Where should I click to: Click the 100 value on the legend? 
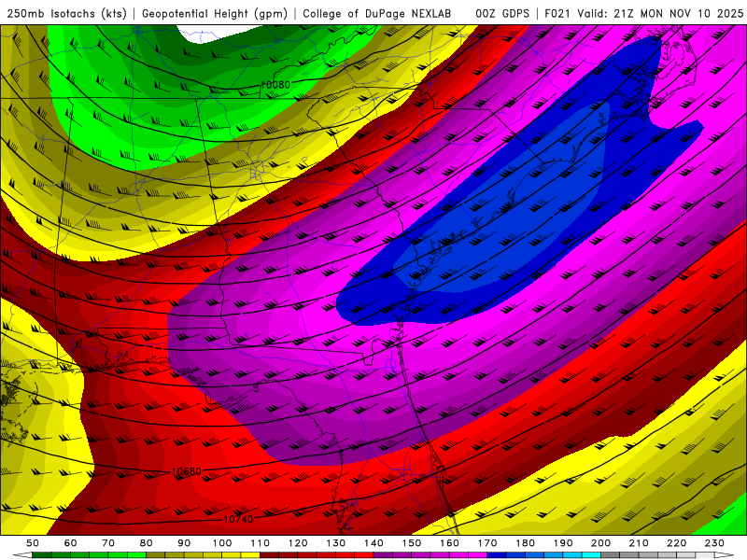[x=222, y=543]
